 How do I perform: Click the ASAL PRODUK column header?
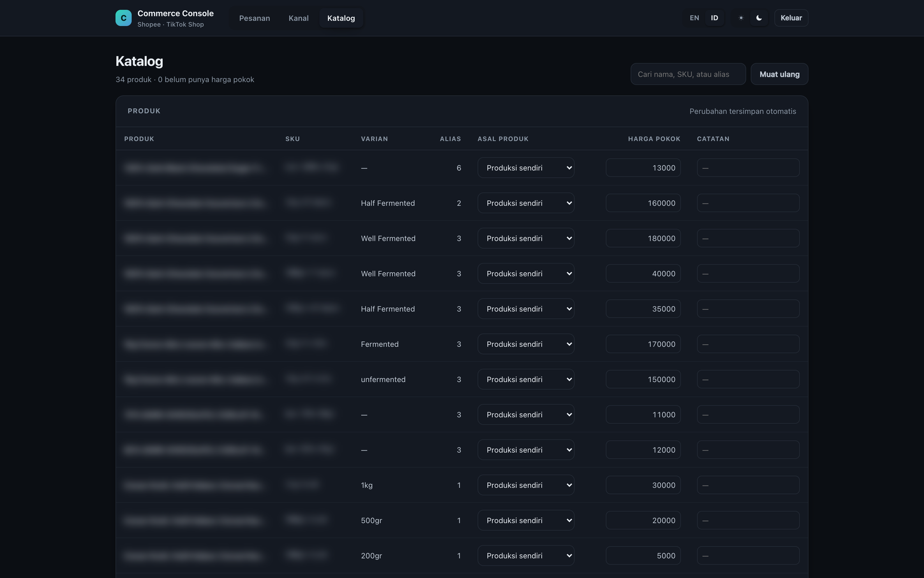pos(503,139)
